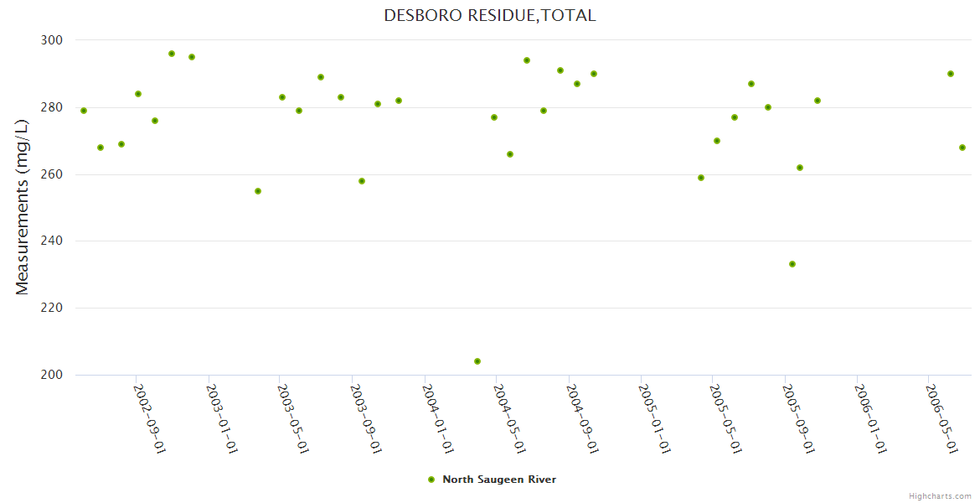980x503 pixels.
Task: Click the Measurements (mg/L) y-axis title
Action: point(23,207)
